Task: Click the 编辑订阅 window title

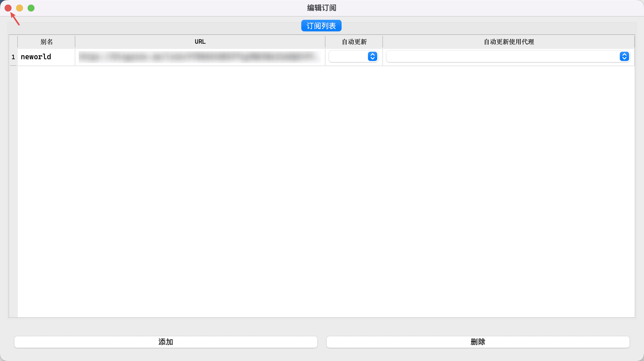Action: [321, 8]
